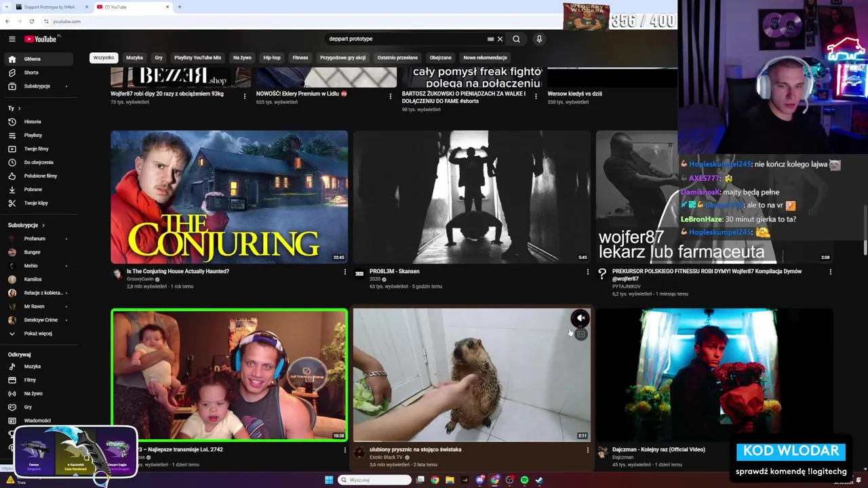Open a new browser tab
The width and height of the screenshot is (868, 488).
[x=180, y=7]
